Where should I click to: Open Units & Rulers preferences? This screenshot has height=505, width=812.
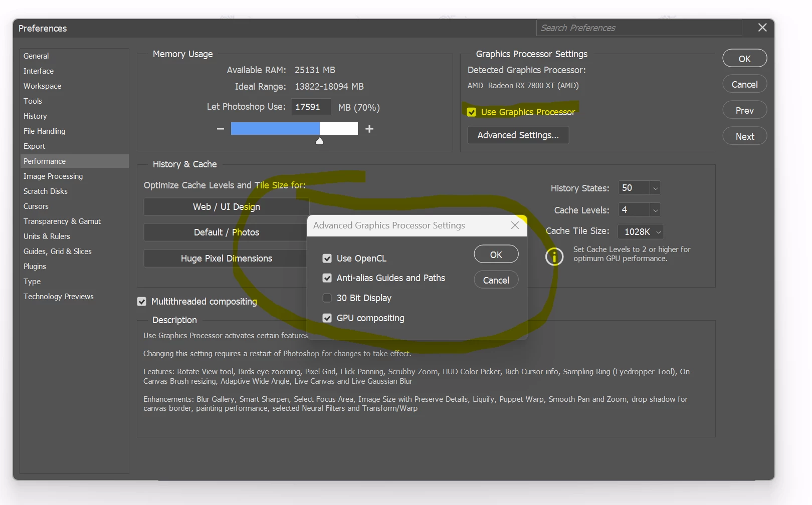coord(74,236)
